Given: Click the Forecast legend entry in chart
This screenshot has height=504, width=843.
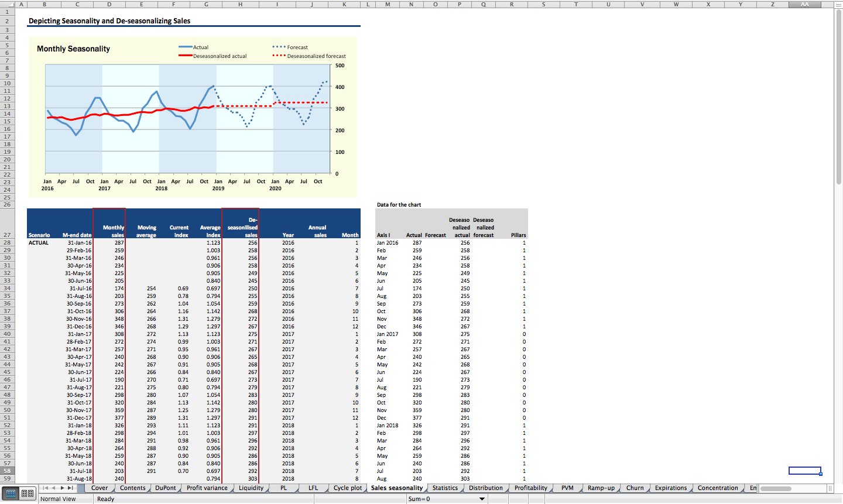Looking at the screenshot, I should [290, 47].
